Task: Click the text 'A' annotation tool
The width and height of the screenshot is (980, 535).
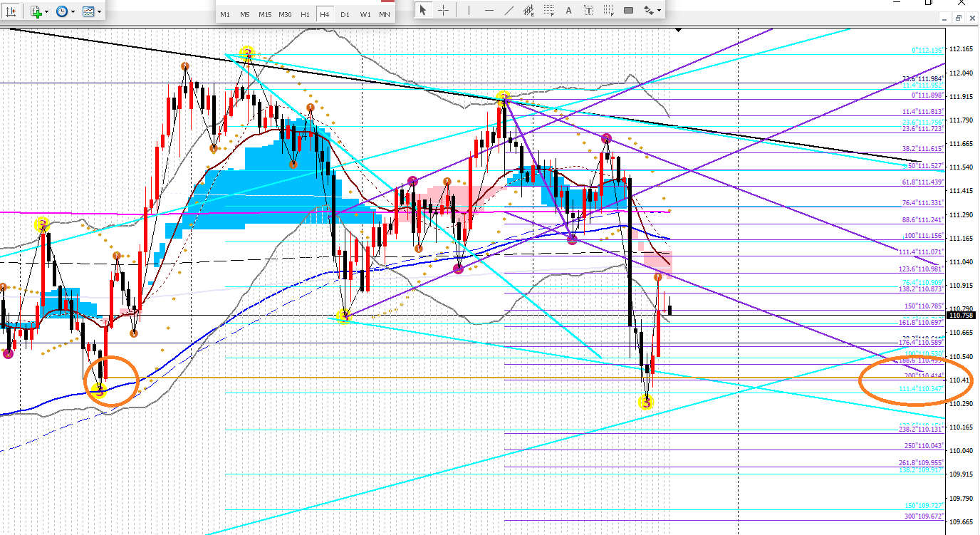Action: pyautogui.click(x=569, y=11)
